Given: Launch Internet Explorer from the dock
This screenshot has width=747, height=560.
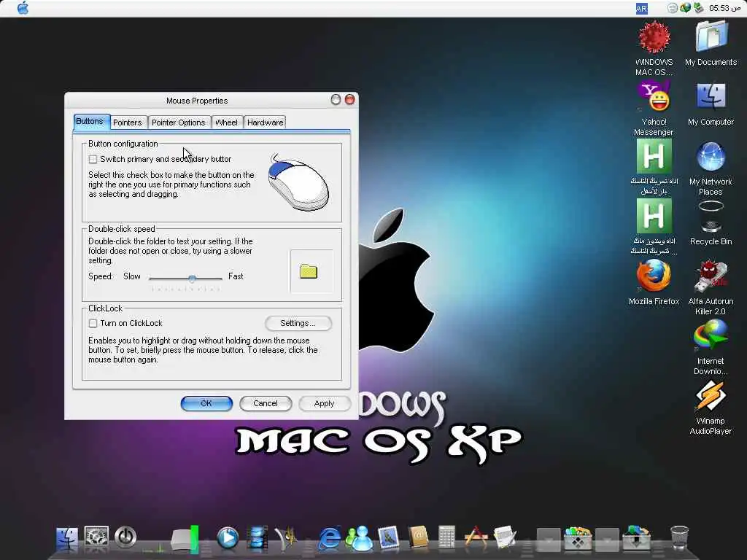Looking at the screenshot, I should pyautogui.click(x=329, y=539).
